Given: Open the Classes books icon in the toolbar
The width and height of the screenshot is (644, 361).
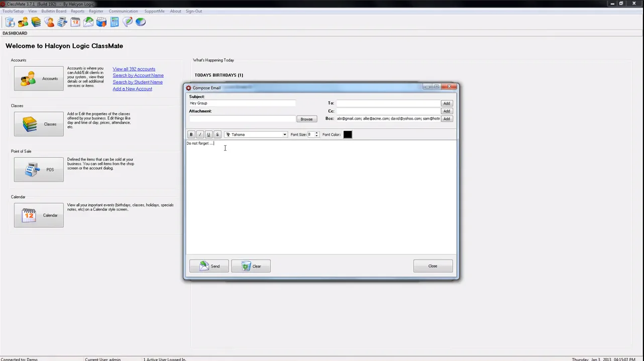Looking at the screenshot, I should (36, 22).
